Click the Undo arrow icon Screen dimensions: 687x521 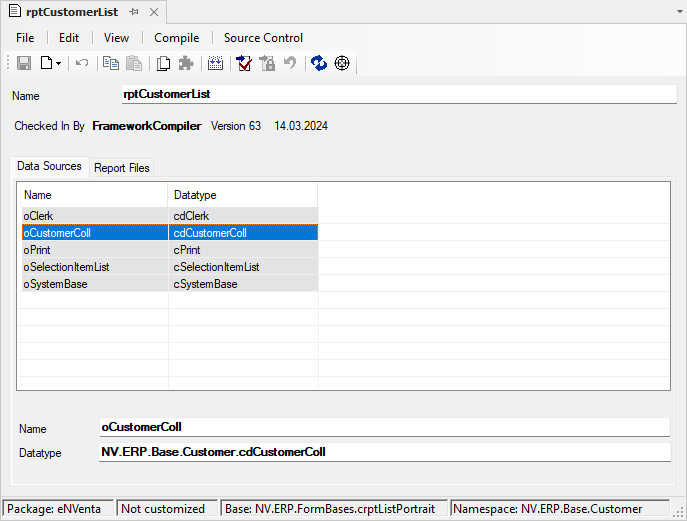coord(82,63)
